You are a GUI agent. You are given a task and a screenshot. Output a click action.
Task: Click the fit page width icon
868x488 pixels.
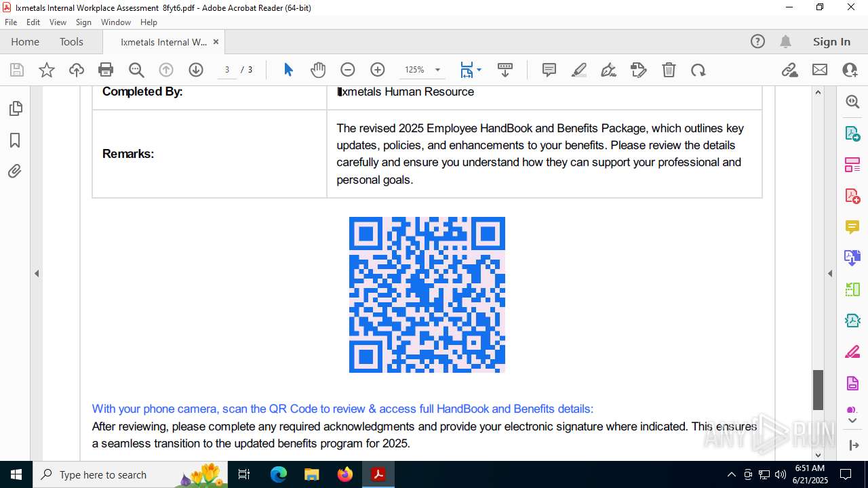click(x=467, y=70)
